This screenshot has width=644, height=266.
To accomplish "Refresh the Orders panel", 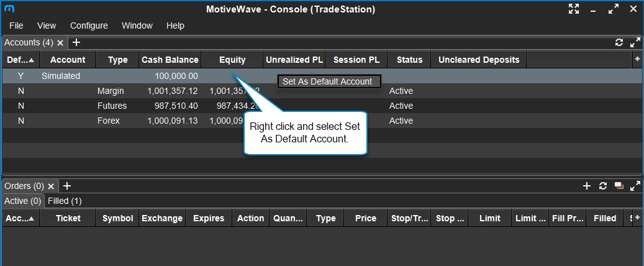I will (x=602, y=186).
